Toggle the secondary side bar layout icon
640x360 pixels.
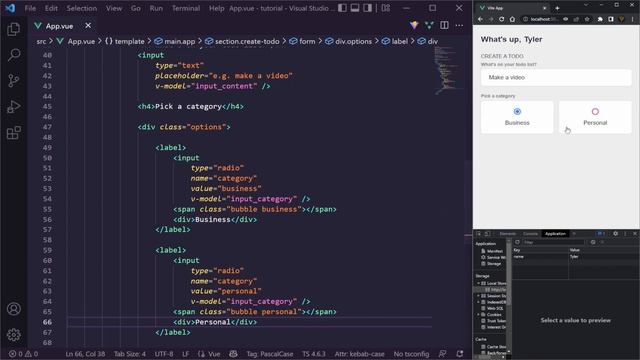pos(367,8)
